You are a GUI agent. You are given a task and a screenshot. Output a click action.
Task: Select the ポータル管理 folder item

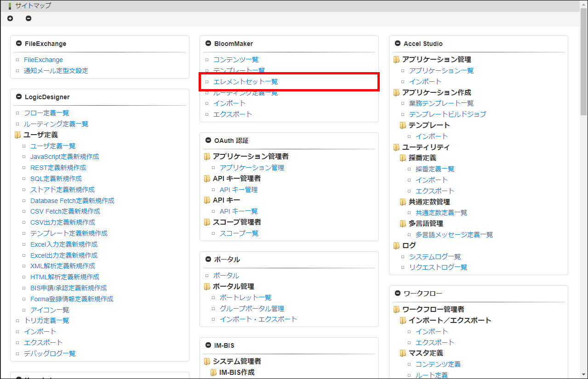click(233, 287)
